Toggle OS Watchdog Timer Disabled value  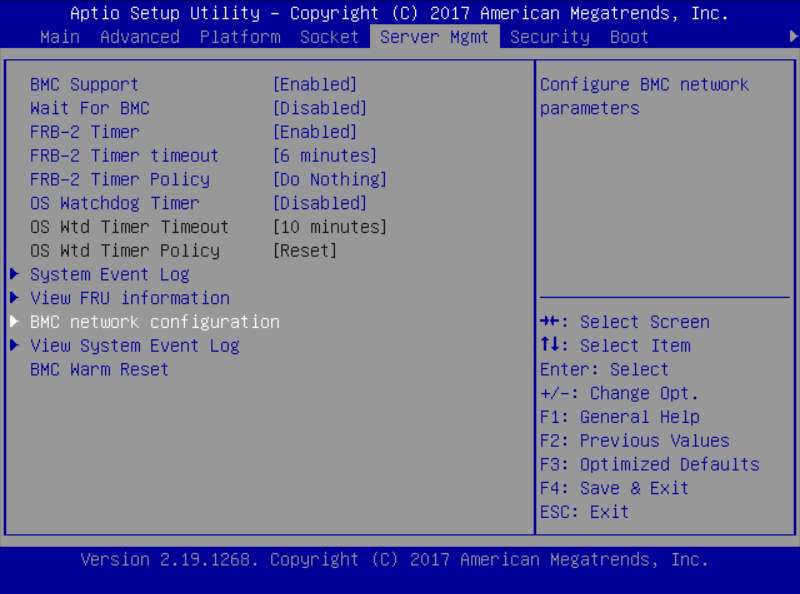(319, 203)
